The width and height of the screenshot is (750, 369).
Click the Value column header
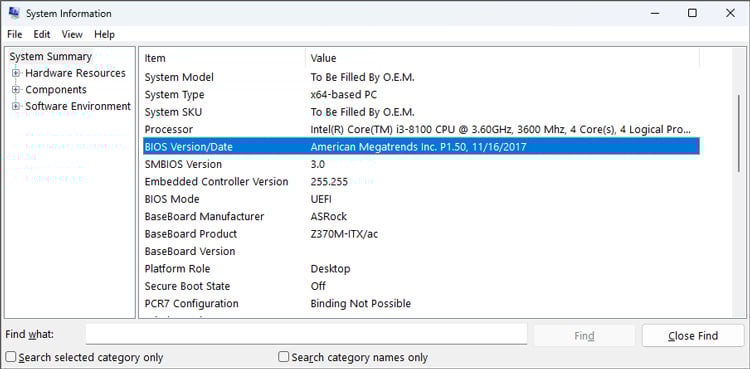click(502, 58)
